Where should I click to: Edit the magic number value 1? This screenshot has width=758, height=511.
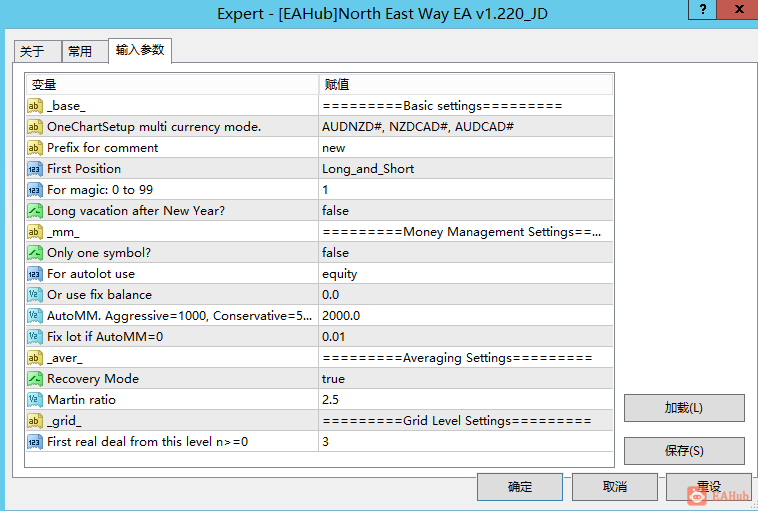(466, 190)
